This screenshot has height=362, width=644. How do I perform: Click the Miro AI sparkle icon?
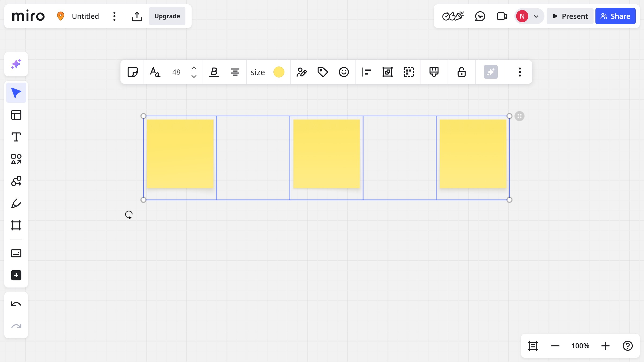(16, 64)
